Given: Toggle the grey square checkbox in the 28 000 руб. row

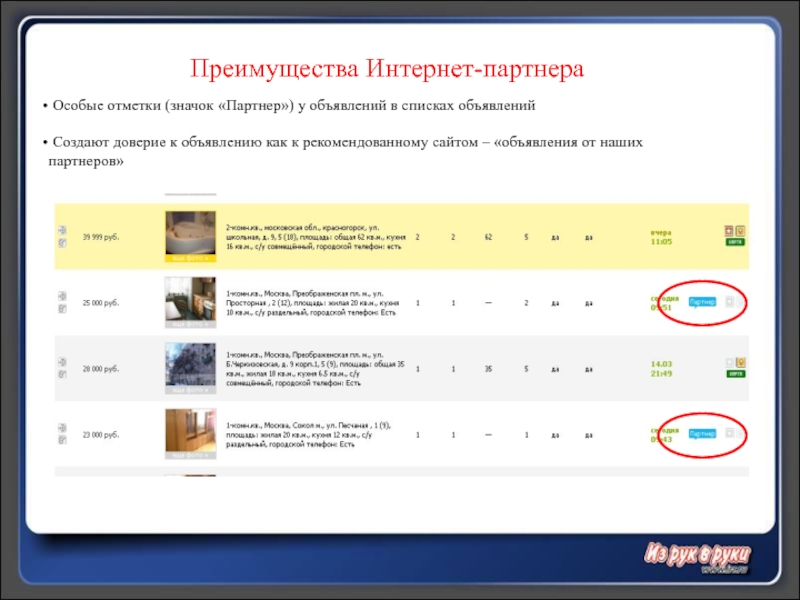Looking at the screenshot, I should [x=729, y=363].
